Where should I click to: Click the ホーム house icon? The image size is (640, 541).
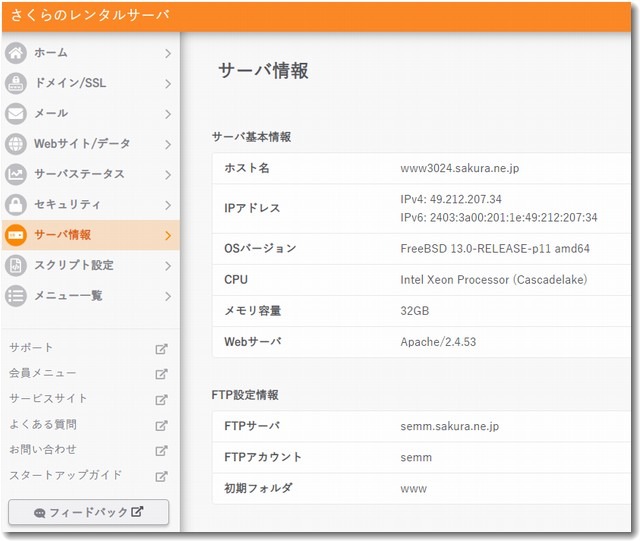pos(16,53)
